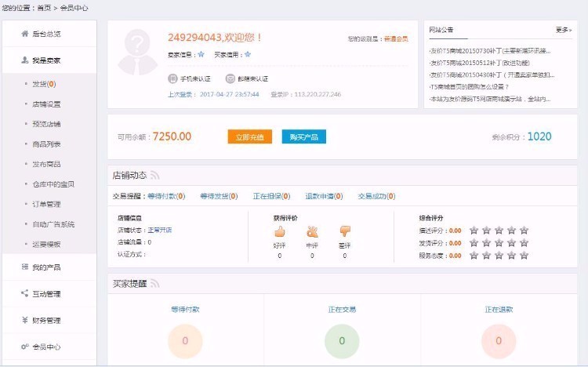Click first star in 描述评分 row
Image resolution: width=588 pixels, height=367 pixels.
click(474, 230)
